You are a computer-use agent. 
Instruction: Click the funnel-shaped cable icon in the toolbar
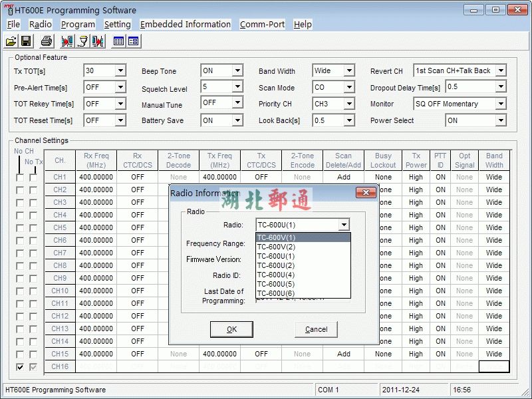click(82, 41)
